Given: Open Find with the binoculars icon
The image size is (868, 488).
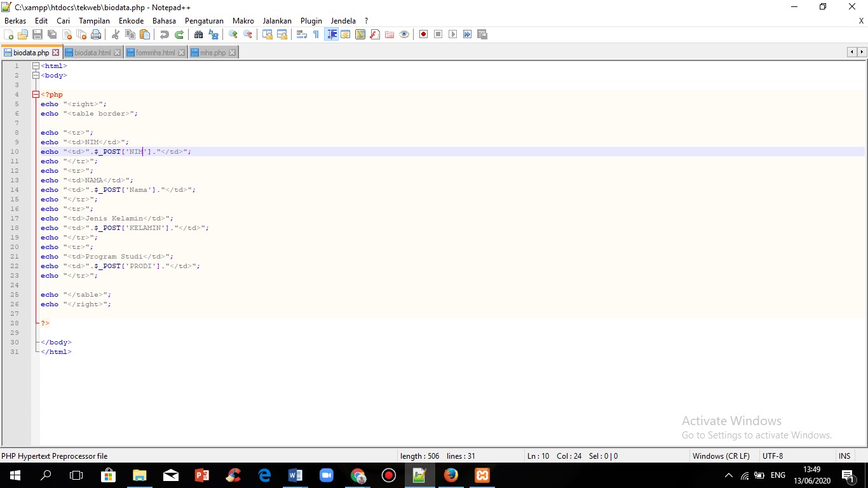Looking at the screenshot, I should tap(199, 34).
